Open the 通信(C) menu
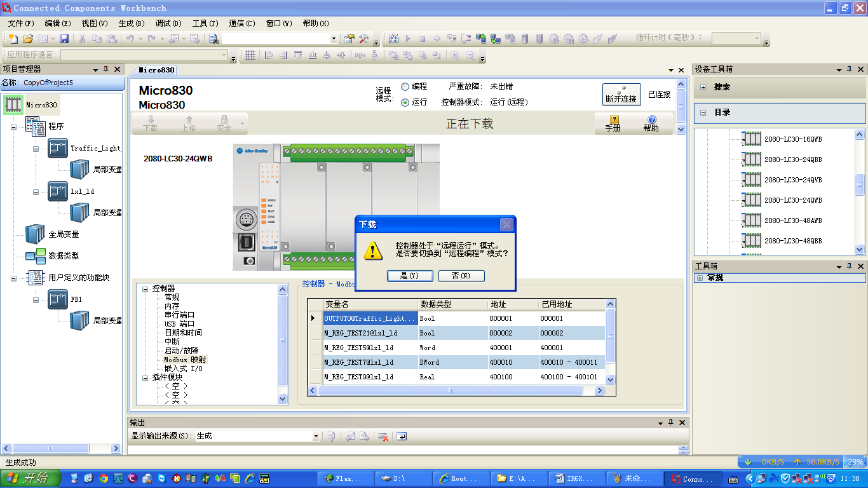The width and height of the screenshot is (868, 488). tap(241, 24)
